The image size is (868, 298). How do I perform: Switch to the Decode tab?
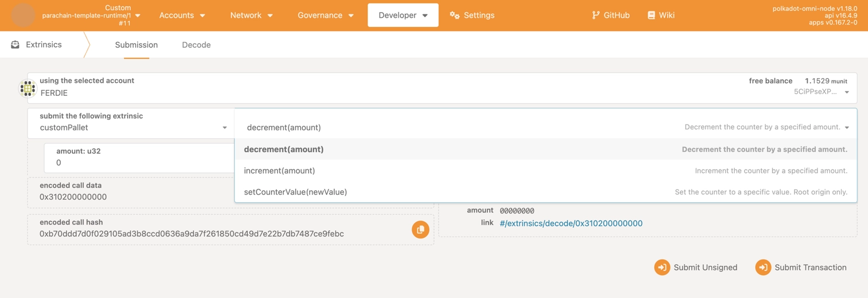click(x=196, y=45)
